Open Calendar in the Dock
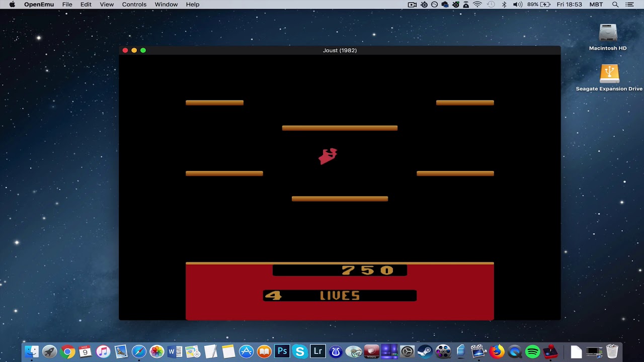 click(x=85, y=351)
